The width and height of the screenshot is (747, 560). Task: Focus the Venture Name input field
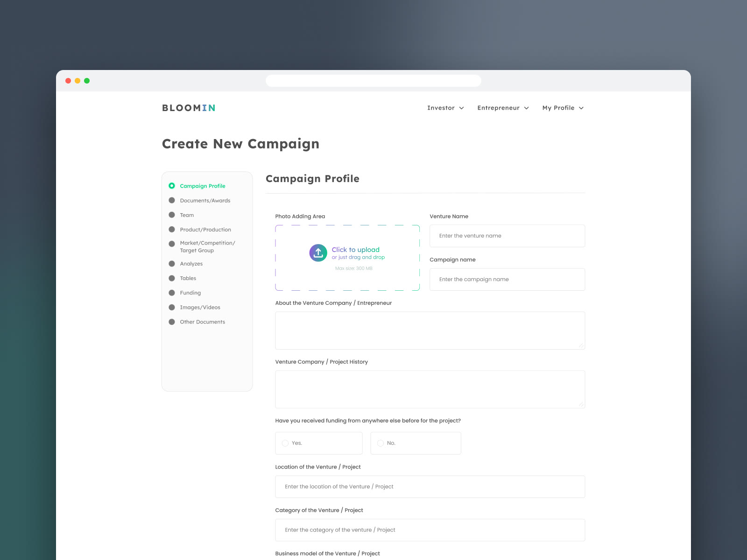[507, 236]
